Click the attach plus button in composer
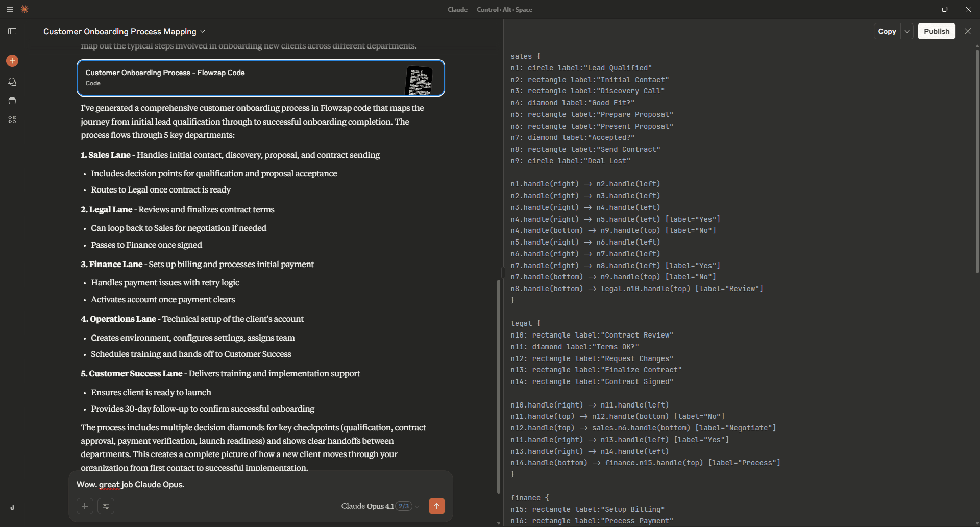Screen dimensions: 980x527 click(85, 506)
